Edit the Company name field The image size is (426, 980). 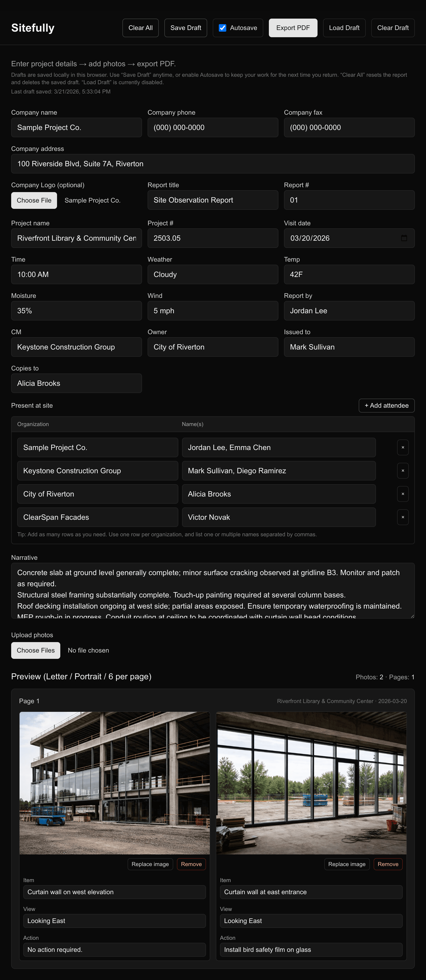tap(77, 127)
